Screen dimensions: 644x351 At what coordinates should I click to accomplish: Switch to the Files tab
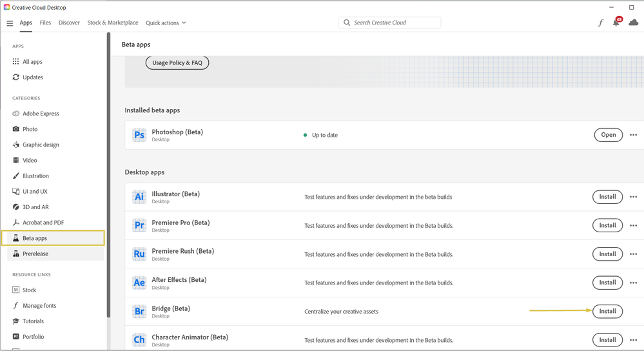point(45,23)
